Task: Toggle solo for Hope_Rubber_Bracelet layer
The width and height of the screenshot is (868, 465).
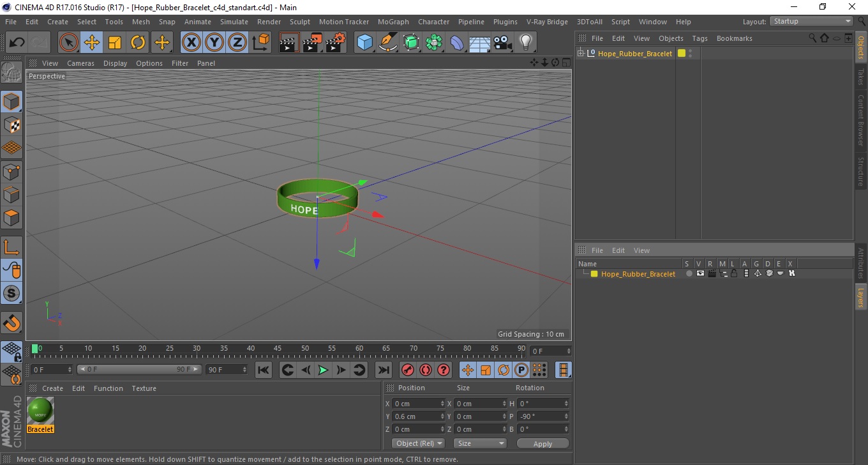Action: click(x=689, y=273)
